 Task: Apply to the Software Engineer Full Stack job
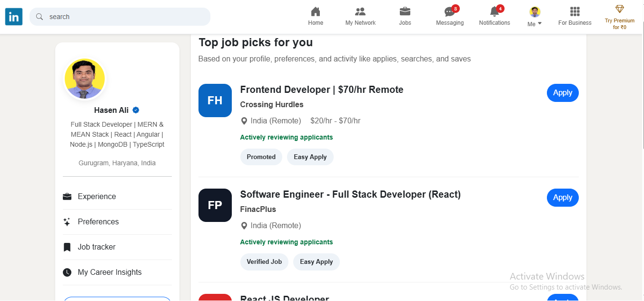click(x=563, y=198)
